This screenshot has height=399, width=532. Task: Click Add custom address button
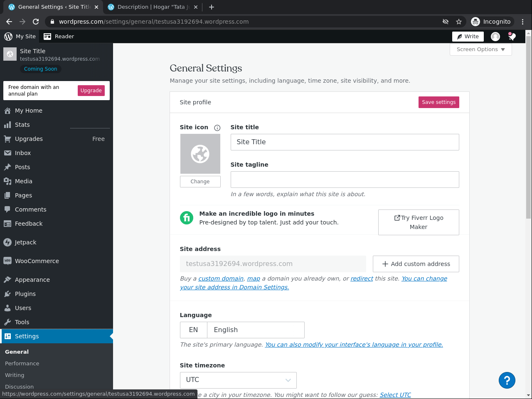[x=416, y=264]
